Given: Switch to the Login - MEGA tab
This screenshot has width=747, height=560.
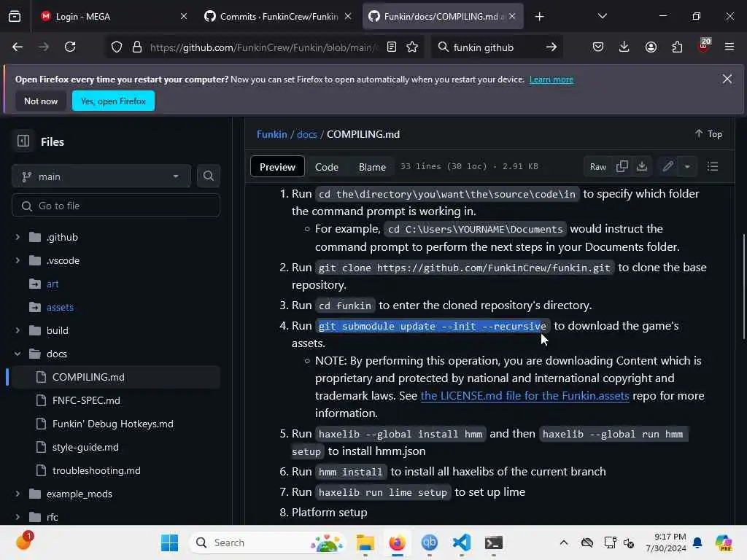Looking at the screenshot, I should coord(112,17).
